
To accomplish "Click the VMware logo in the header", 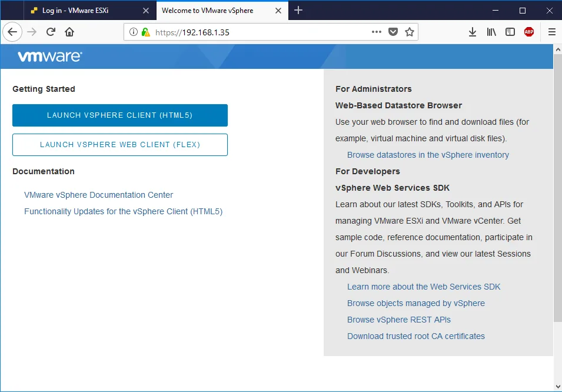I will 50,57.
